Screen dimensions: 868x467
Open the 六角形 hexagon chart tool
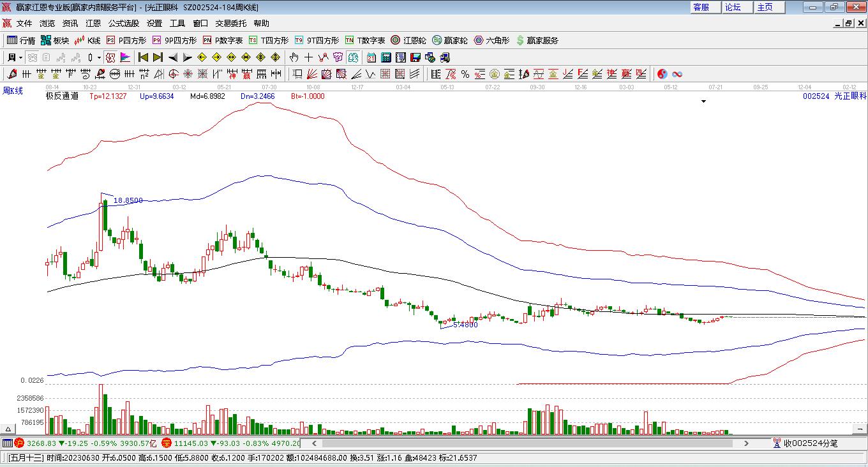(491, 40)
